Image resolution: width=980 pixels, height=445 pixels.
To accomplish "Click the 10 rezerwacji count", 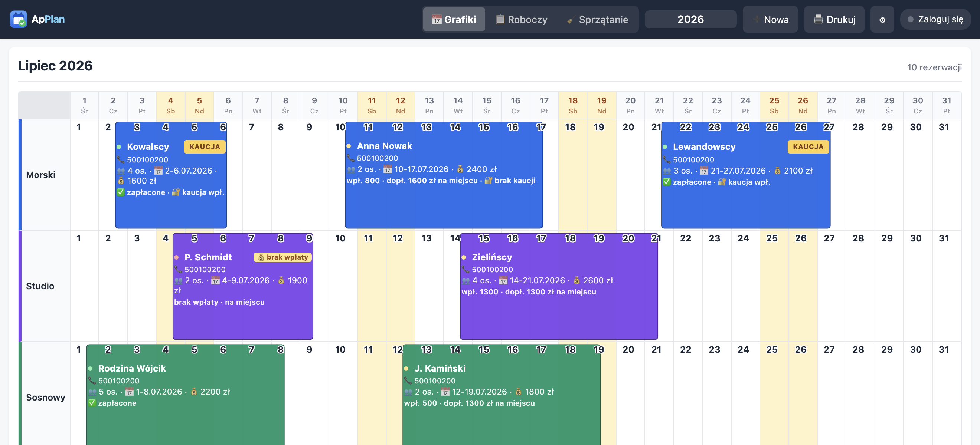I will click(x=934, y=67).
